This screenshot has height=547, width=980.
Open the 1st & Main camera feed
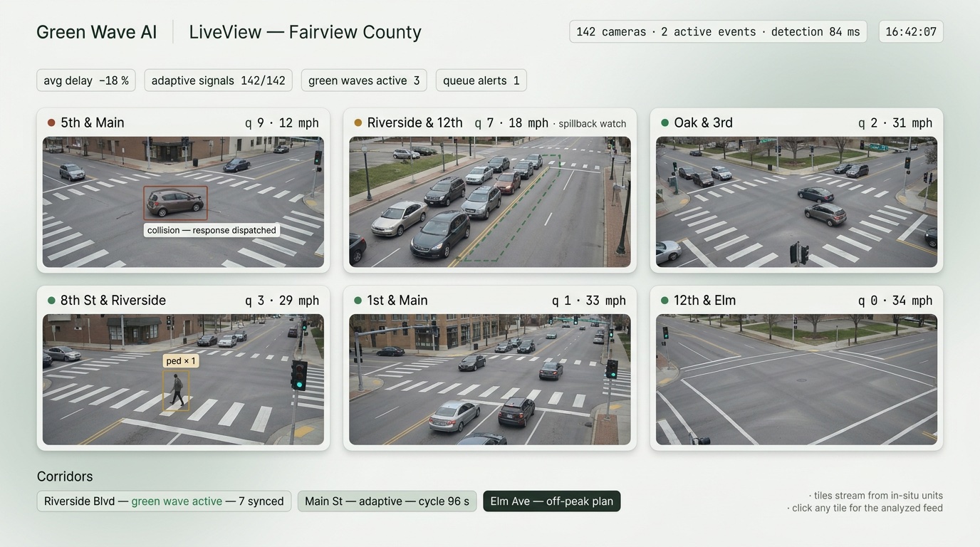(x=489, y=380)
